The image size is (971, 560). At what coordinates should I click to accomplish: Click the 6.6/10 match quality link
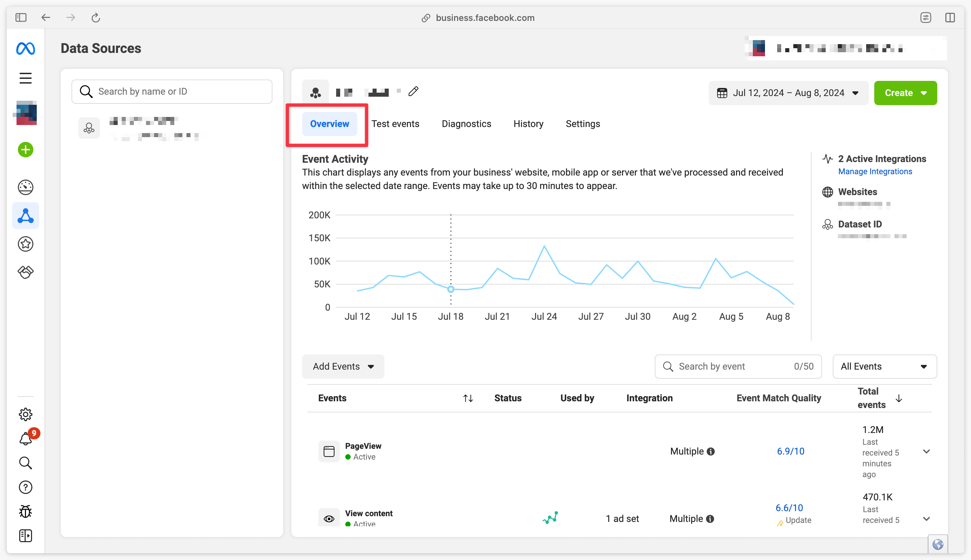coord(789,508)
